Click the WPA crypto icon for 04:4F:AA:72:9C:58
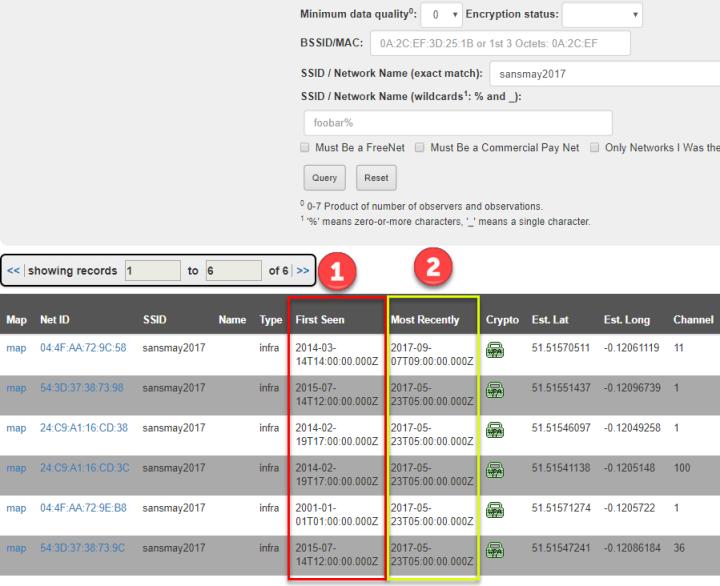The height and width of the screenshot is (586, 720). click(x=494, y=350)
